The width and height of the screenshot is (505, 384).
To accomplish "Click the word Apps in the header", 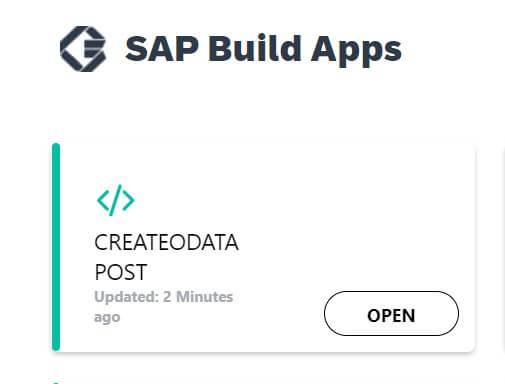I will pyautogui.click(x=356, y=50).
